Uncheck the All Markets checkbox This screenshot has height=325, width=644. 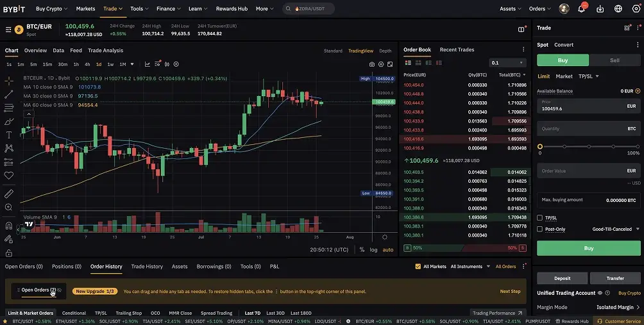[418, 266]
